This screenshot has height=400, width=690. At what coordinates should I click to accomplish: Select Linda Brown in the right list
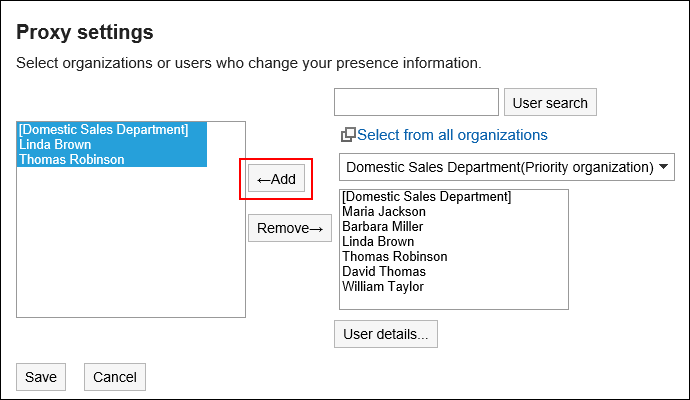coord(378,242)
